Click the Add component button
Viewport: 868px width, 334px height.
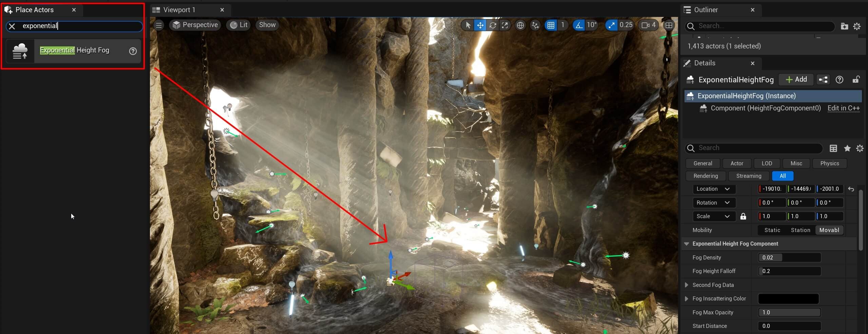coord(796,80)
